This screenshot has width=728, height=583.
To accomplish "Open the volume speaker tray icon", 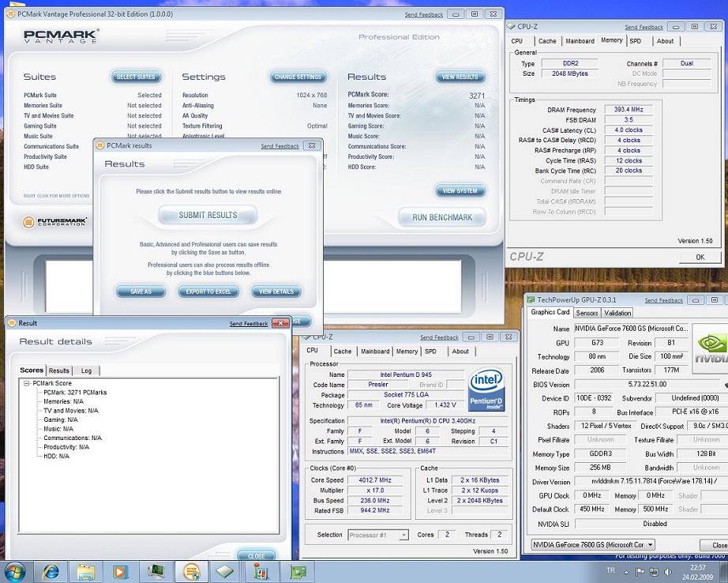I will (x=668, y=572).
